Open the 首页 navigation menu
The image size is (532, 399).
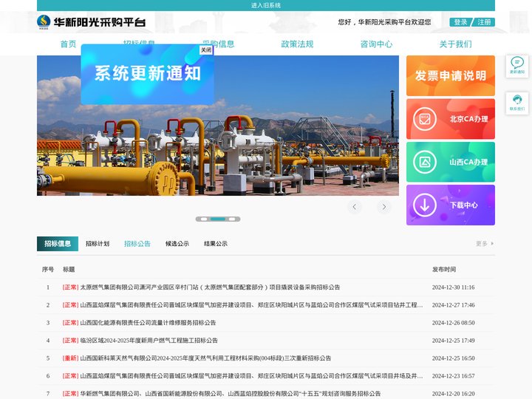[x=68, y=44]
